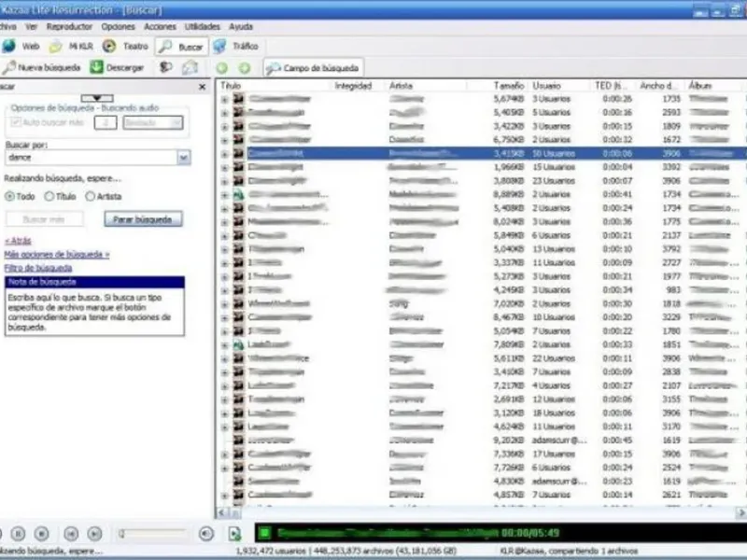This screenshot has width=747, height=560.
Task: Open the Ayuda menu
Action: (x=241, y=27)
